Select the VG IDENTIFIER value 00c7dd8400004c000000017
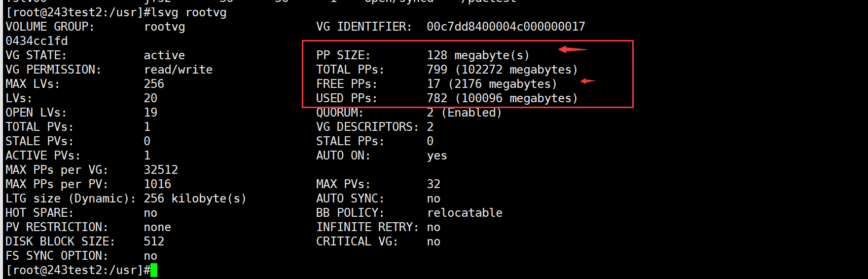The width and height of the screenshot is (868, 279). click(506, 27)
